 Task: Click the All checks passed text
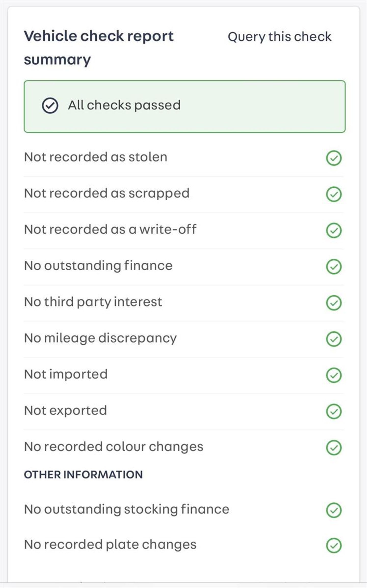124,105
